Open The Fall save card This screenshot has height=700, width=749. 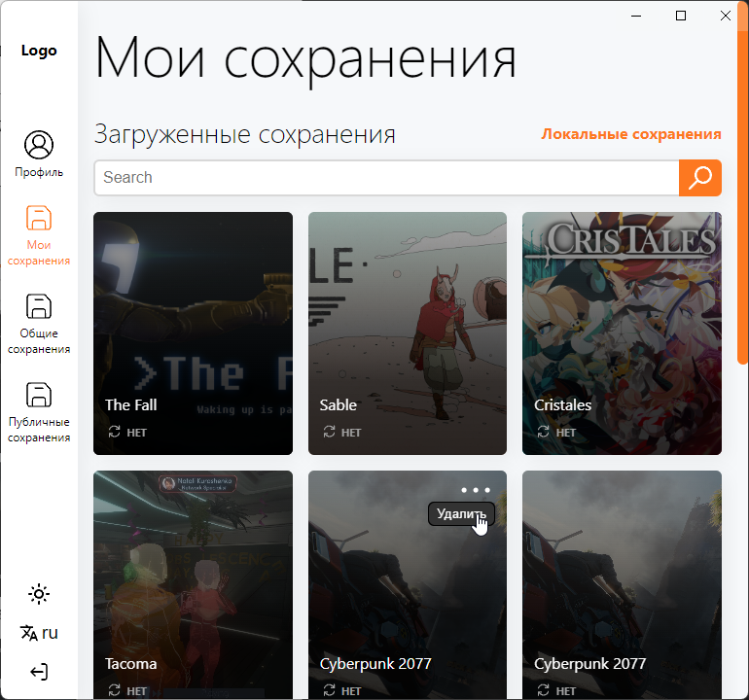[x=193, y=333]
